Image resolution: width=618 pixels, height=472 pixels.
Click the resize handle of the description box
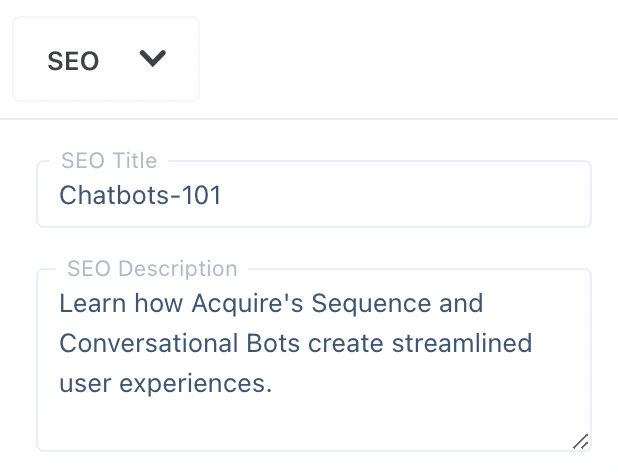[x=581, y=442]
